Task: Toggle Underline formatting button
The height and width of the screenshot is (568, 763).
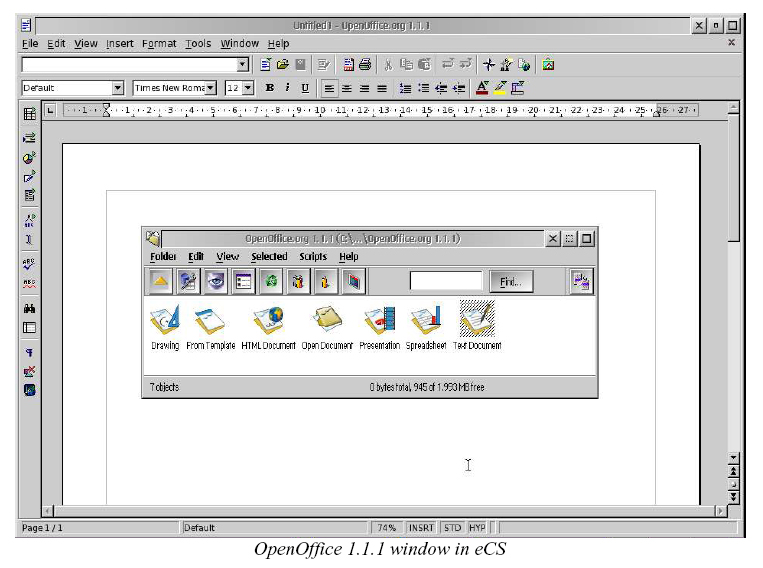Action: point(305,88)
